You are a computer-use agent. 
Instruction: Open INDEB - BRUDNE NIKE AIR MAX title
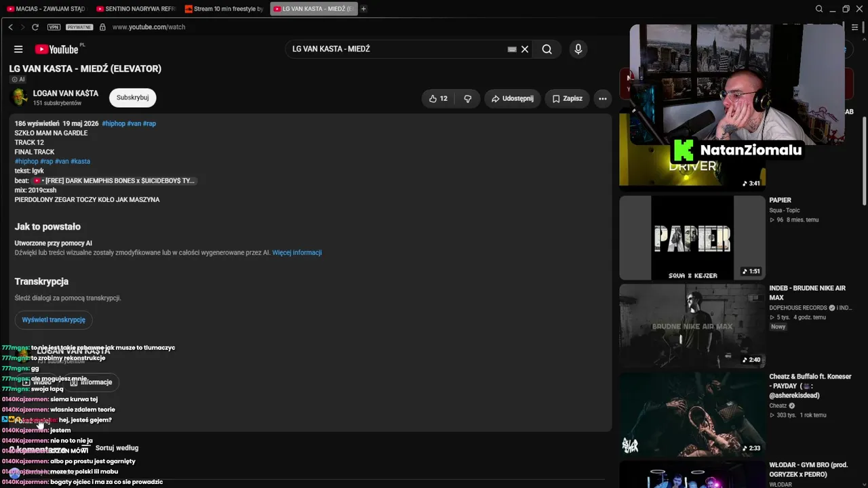(807, 293)
